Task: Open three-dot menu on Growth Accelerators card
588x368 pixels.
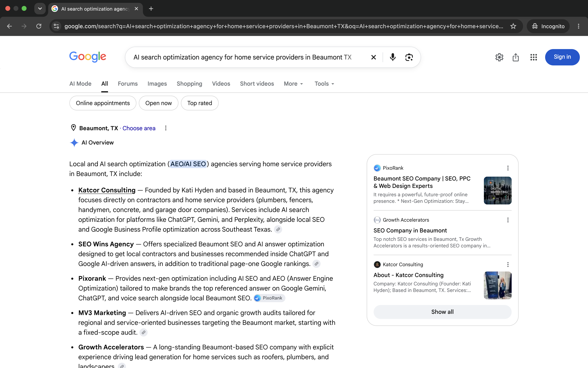Action: coord(508,220)
